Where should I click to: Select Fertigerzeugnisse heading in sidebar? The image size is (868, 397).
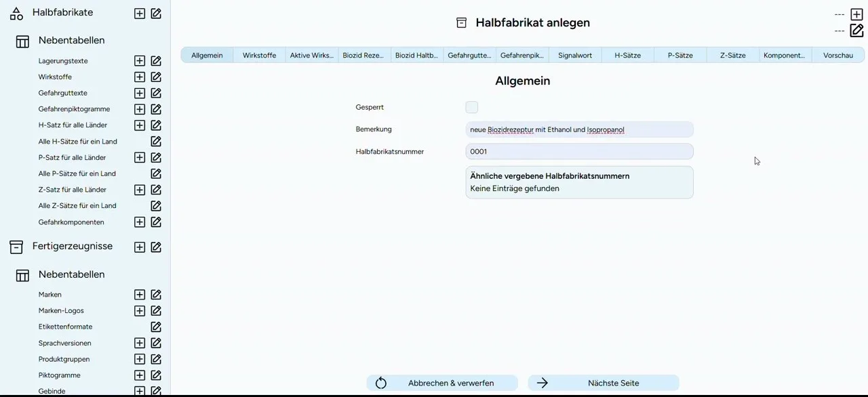pos(73,246)
